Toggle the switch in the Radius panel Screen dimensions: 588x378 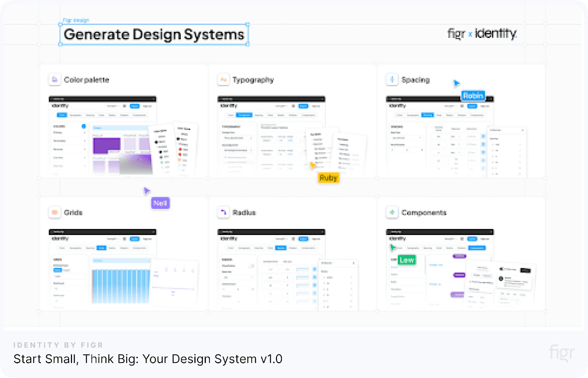coord(251,265)
